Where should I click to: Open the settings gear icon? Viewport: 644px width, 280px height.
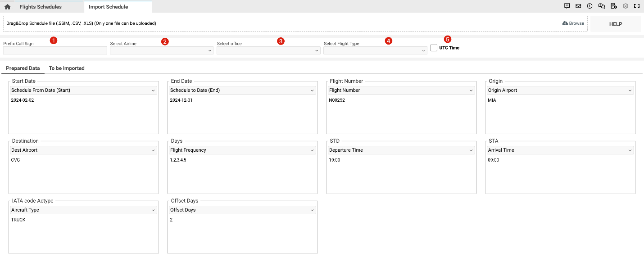625,6
